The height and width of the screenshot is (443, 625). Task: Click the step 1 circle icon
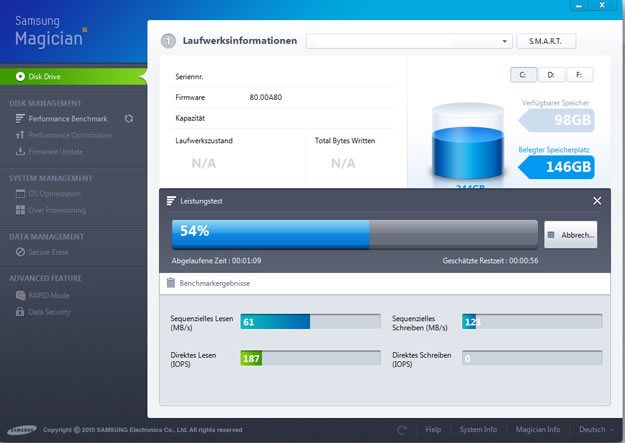tap(168, 41)
